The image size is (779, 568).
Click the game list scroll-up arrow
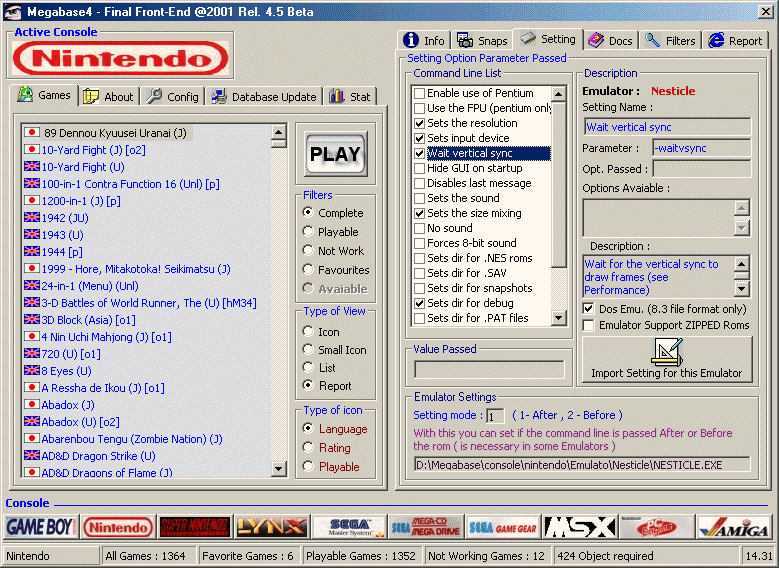point(279,132)
